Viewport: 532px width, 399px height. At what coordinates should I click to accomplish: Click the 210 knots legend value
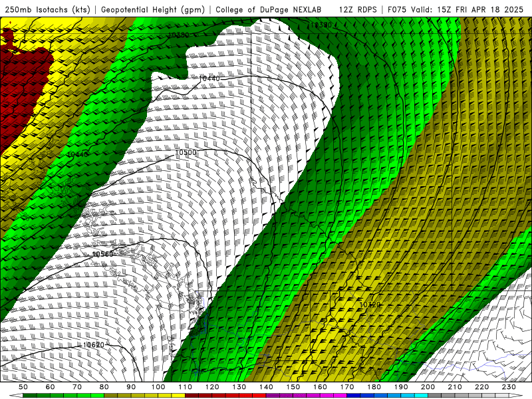tap(455, 387)
